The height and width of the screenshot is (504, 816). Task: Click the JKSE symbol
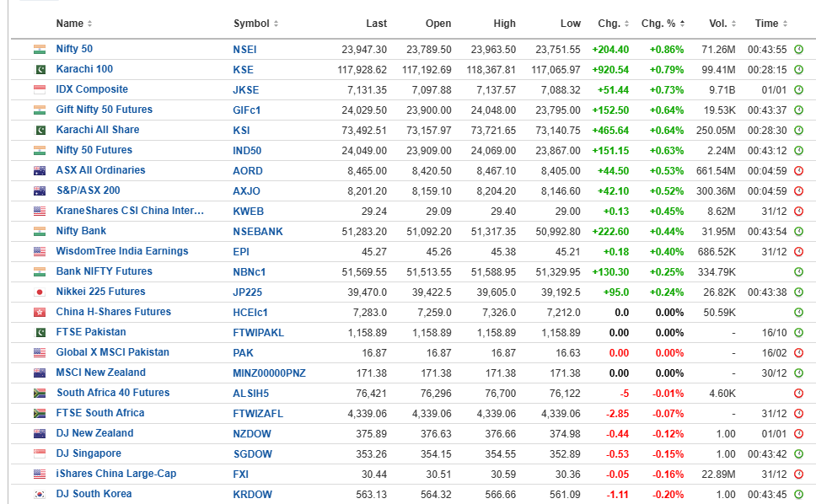[245, 90]
